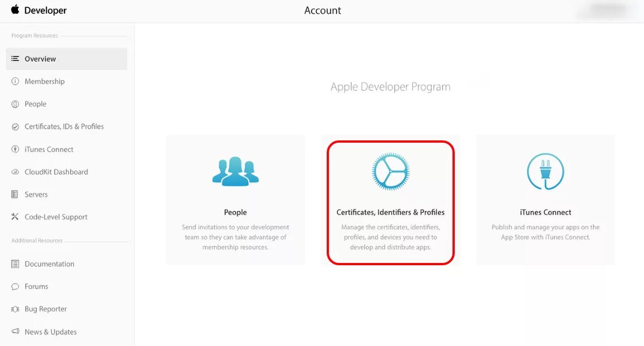Click the blue people group icon card

(235, 172)
